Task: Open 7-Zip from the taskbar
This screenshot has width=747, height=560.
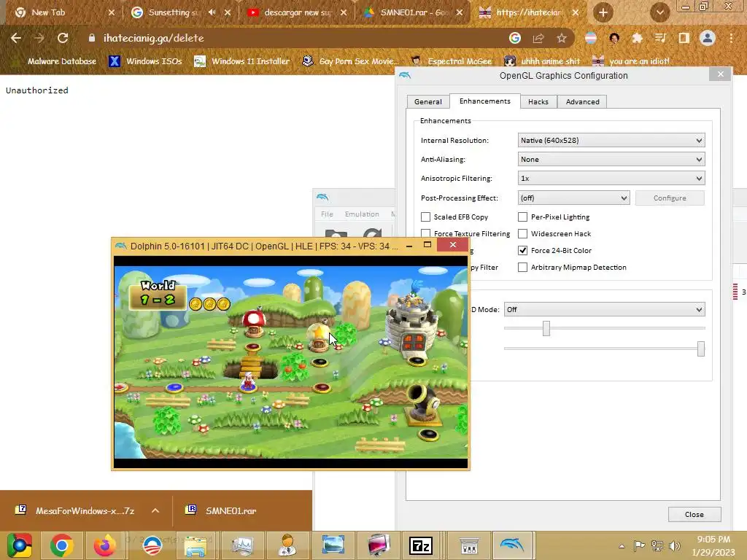Action: (x=421, y=545)
